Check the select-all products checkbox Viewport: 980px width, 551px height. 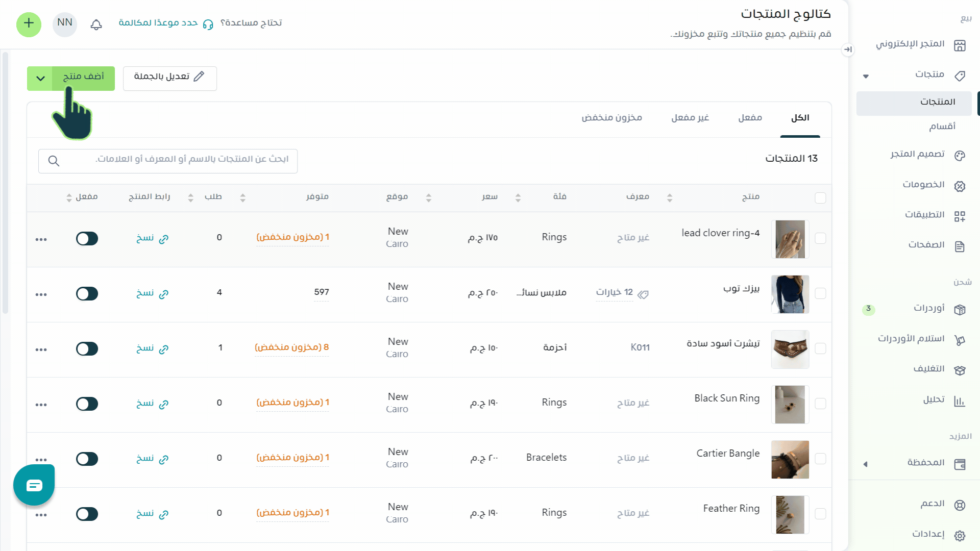click(820, 198)
